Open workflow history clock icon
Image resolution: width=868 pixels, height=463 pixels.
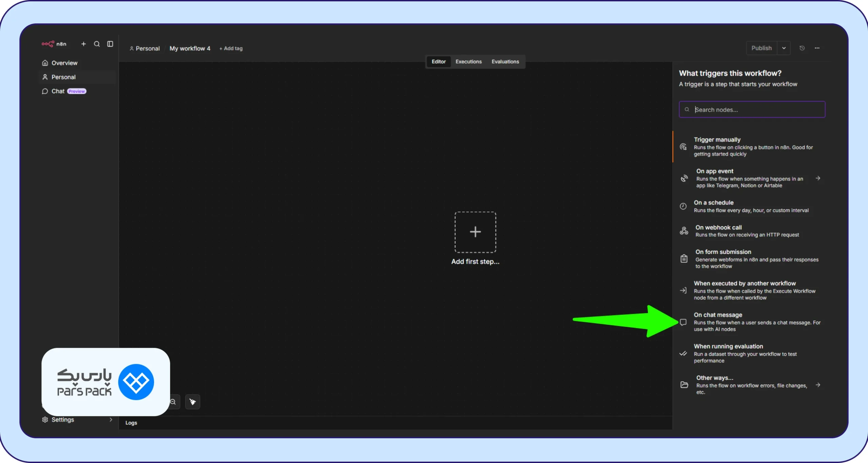click(x=802, y=48)
